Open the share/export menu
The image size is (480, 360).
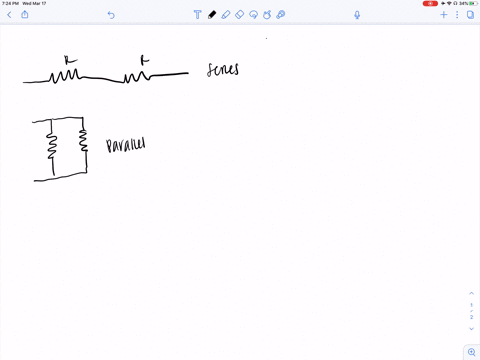[x=25, y=14]
